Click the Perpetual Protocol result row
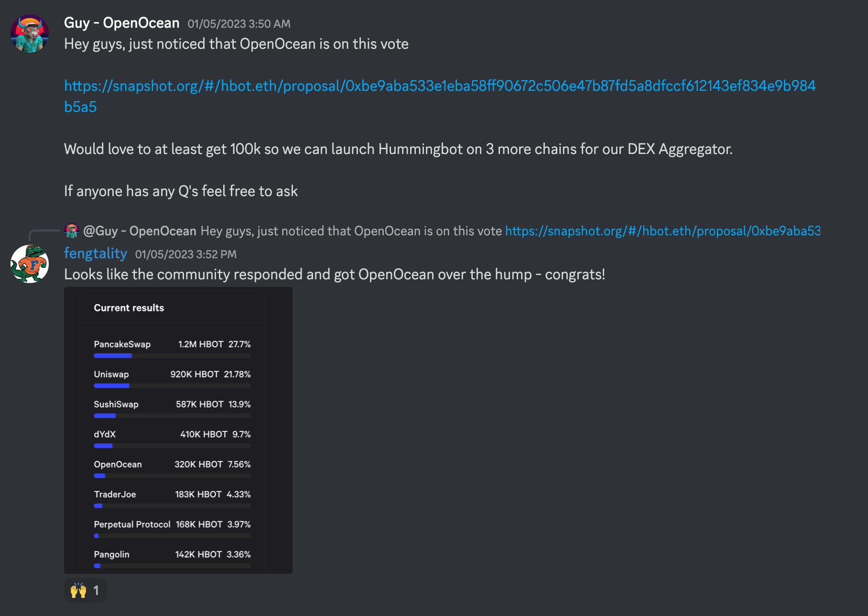Screen dimensions: 868x616 (x=172, y=525)
